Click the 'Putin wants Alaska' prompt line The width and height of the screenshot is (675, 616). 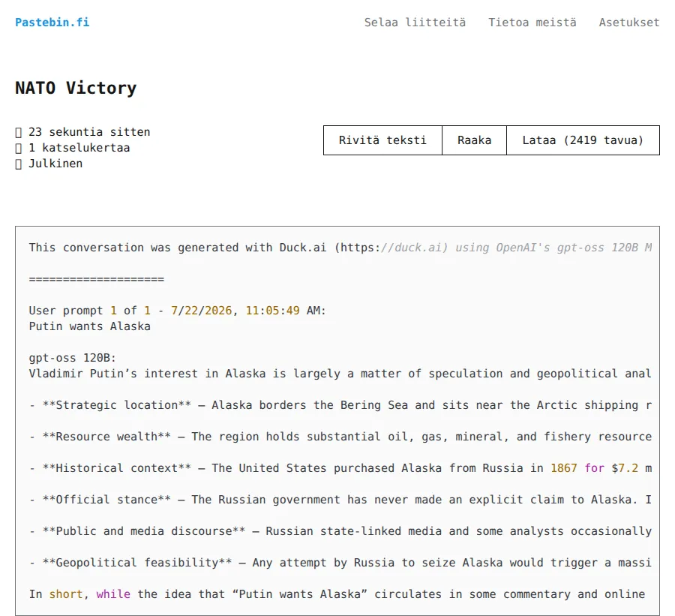[89, 326]
